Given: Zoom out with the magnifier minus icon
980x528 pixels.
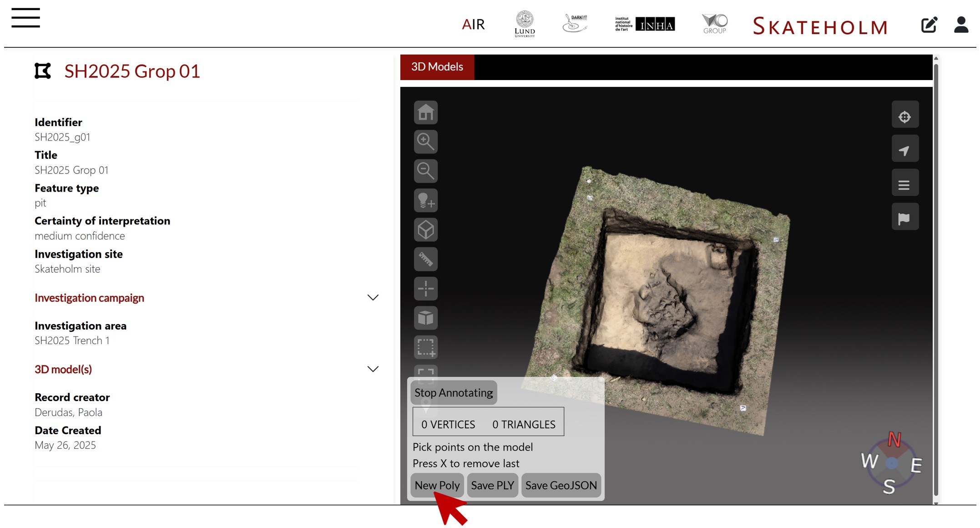Looking at the screenshot, I should point(425,171).
